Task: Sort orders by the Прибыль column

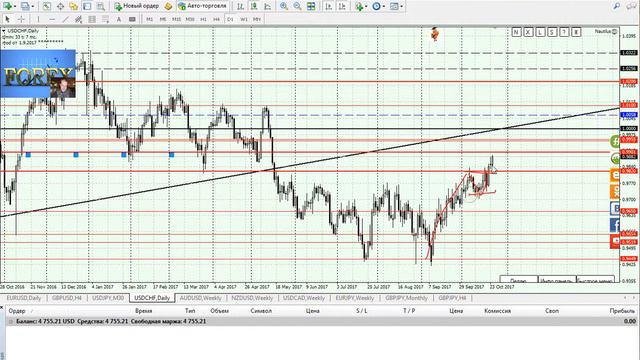Action: [x=622, y=311]
